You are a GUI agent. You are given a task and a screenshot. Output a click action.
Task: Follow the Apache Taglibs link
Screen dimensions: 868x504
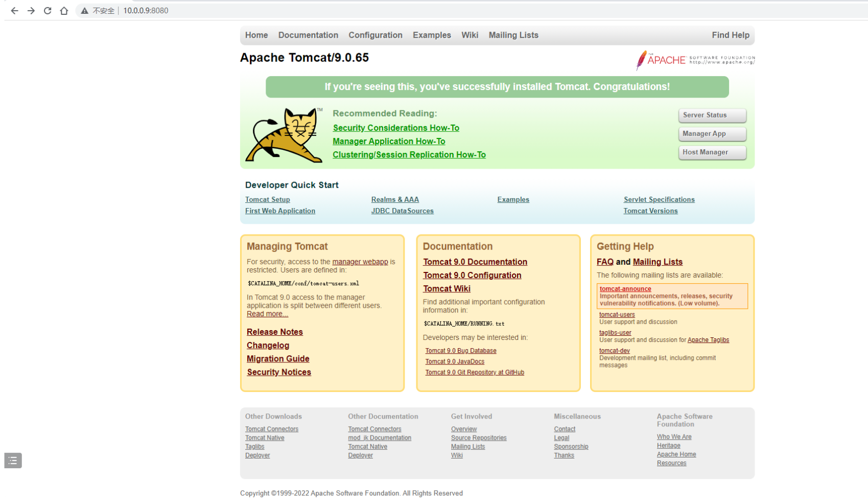click(708, 340)
